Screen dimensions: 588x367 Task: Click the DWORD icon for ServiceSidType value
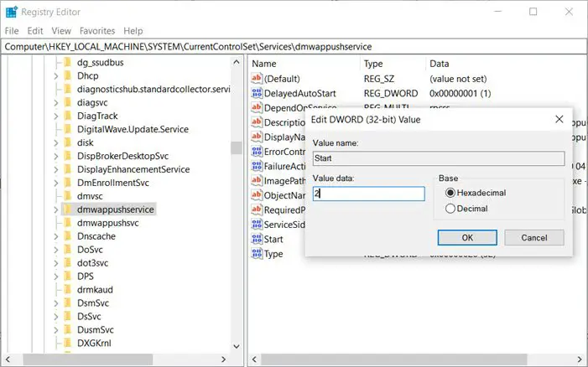tap(257, 225)
